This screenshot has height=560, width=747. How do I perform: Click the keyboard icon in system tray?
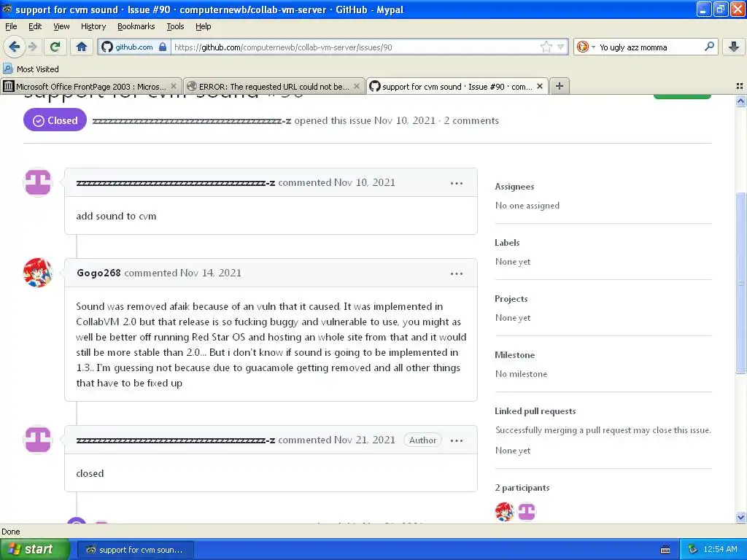pos(665,550)
